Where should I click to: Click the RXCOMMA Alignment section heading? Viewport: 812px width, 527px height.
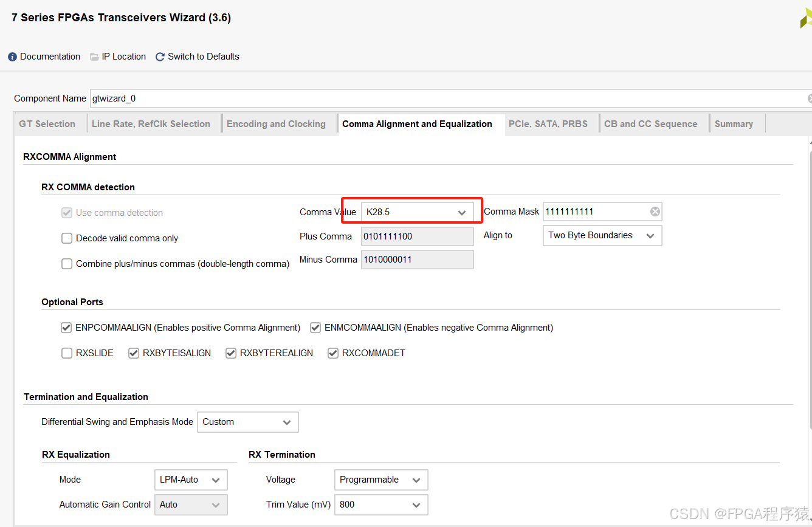pyautogui.click(x=70, y=157)
